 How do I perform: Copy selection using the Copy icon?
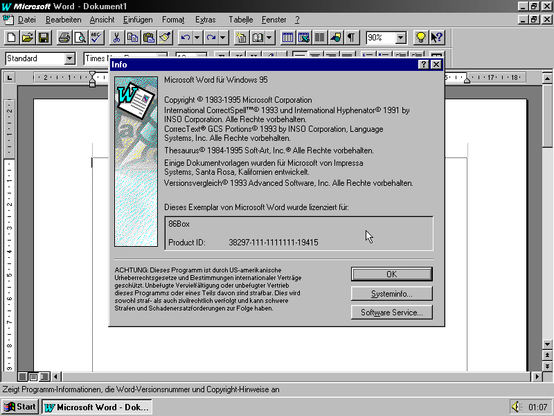(133, 37)
